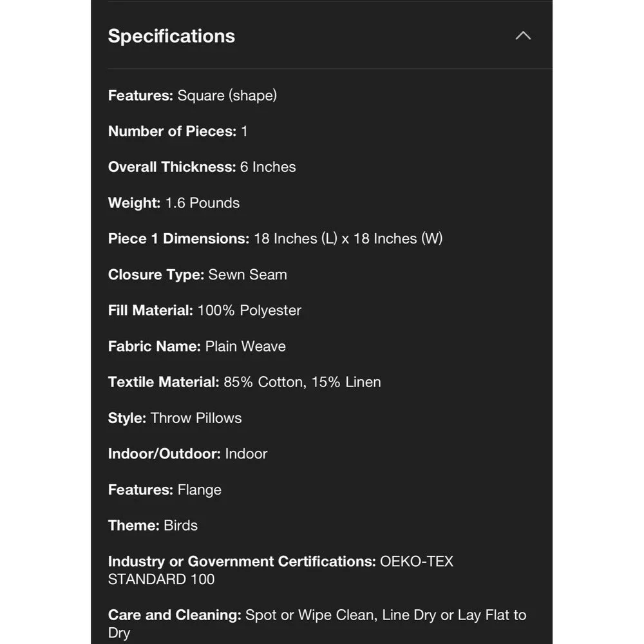Click the 18 Inches (W) dimension value

pyautogui.click(x=398, y=239)
